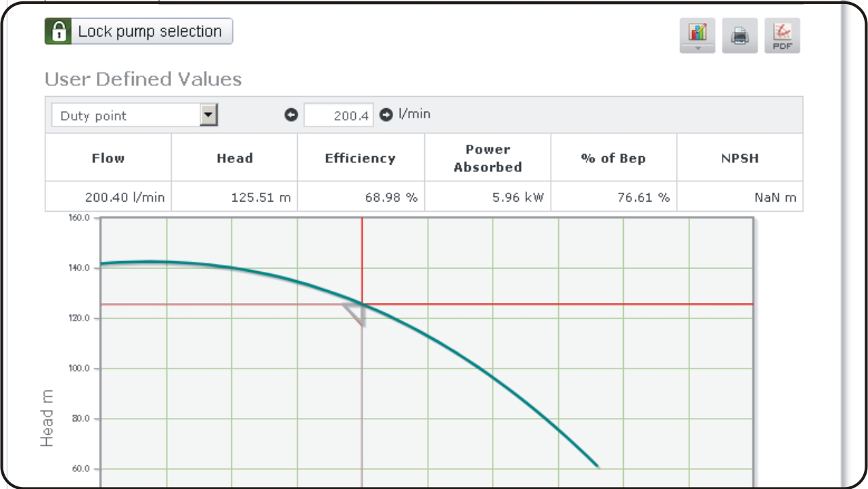Increase flow with the right arrow
868x489 pixels.
tap(386, 116)
